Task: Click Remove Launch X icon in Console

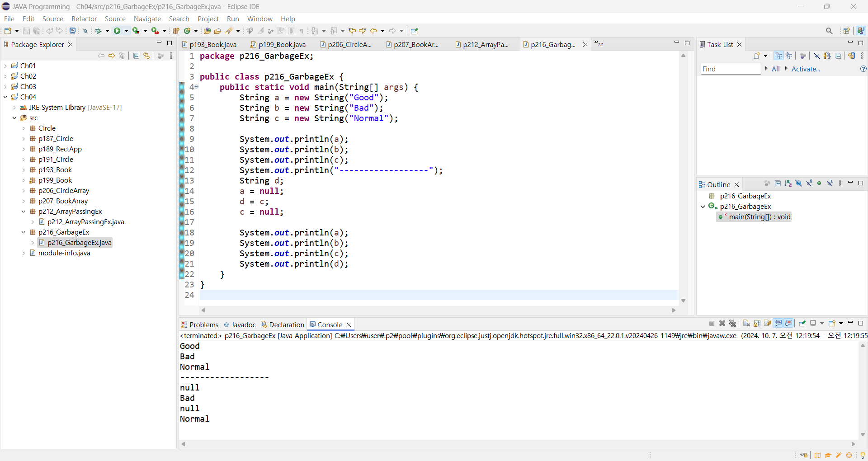Action: 722,323
